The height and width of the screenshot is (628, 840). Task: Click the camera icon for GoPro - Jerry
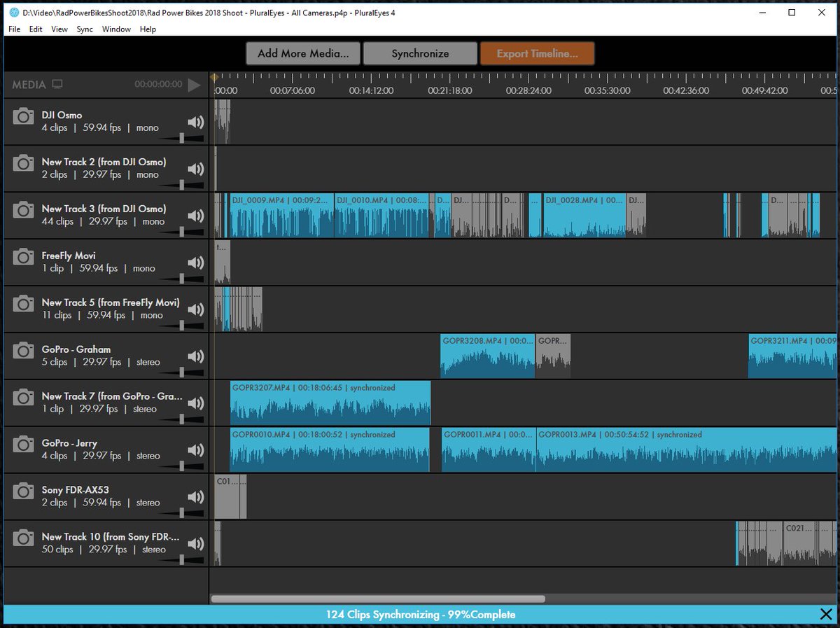[24, 445]
